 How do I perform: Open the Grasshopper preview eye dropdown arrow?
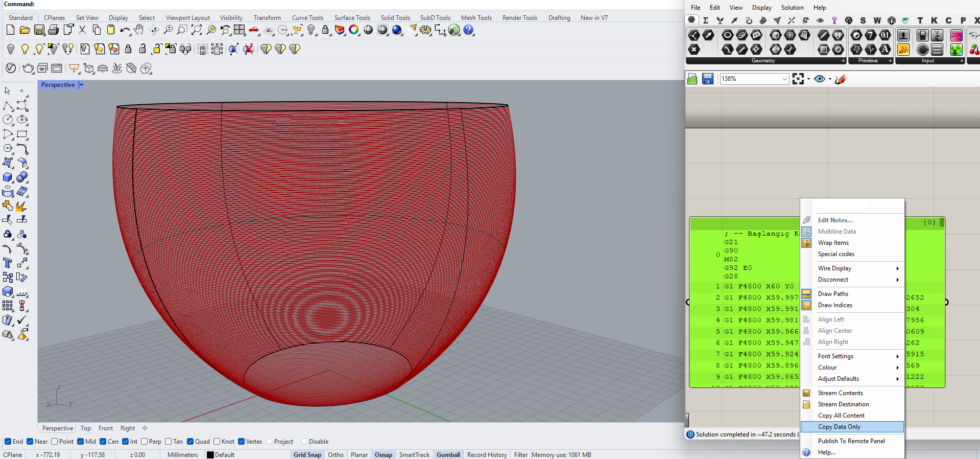(x=830, y=79)
